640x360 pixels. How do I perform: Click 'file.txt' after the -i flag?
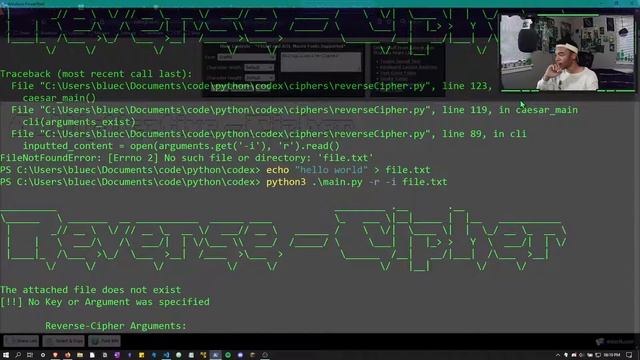pyautogui.click(x=424, y=182)
